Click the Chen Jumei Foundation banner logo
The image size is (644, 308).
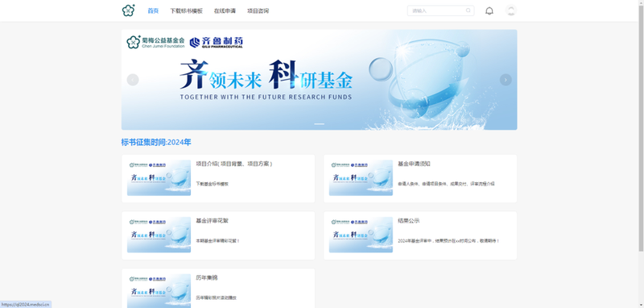[155, 42]
